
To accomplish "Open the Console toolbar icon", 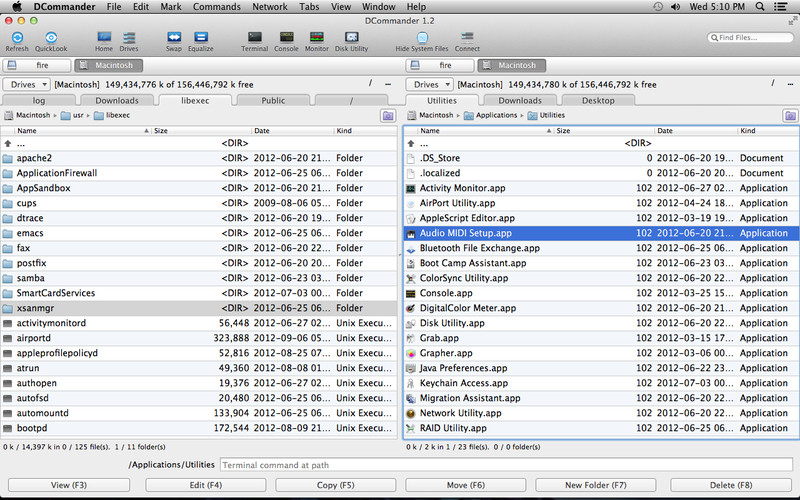I will point(286,38).
